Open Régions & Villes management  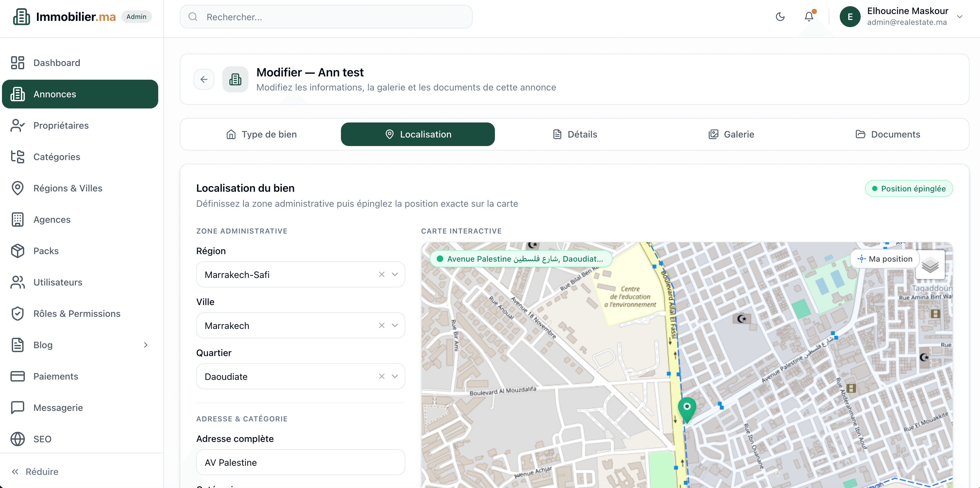(67, 188)
